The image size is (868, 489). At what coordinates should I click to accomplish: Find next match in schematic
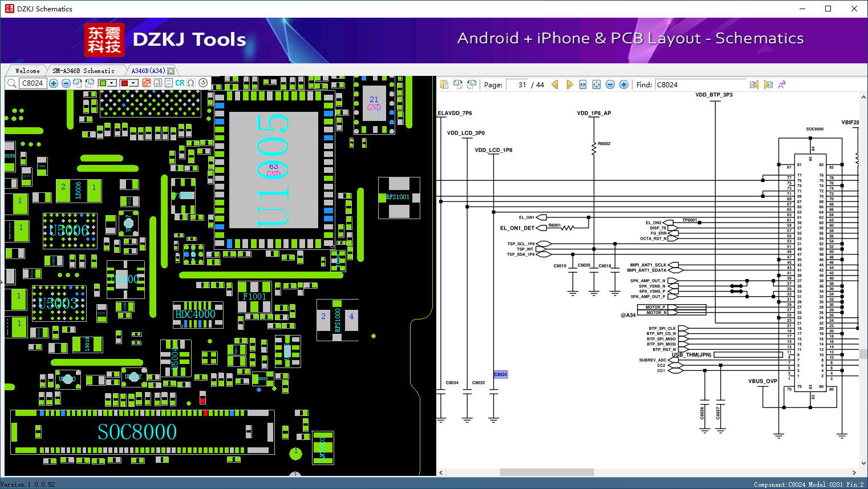point(768,84)
